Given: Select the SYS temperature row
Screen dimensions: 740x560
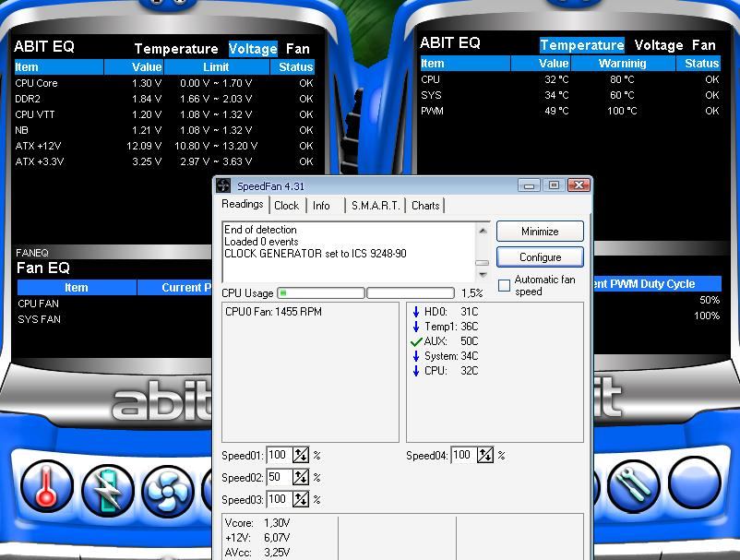Looking at the screenshot, I should [570, 95].
